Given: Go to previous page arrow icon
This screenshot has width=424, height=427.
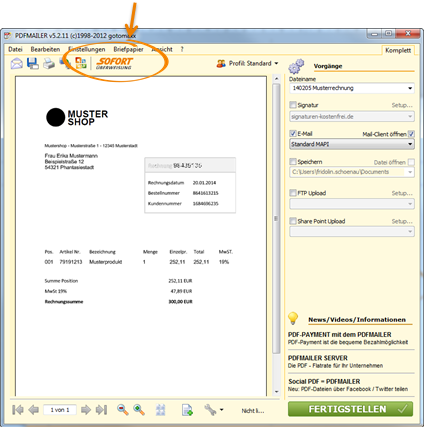Looking at the screenshot, I should pyautogui.click(x=33, y=409).
